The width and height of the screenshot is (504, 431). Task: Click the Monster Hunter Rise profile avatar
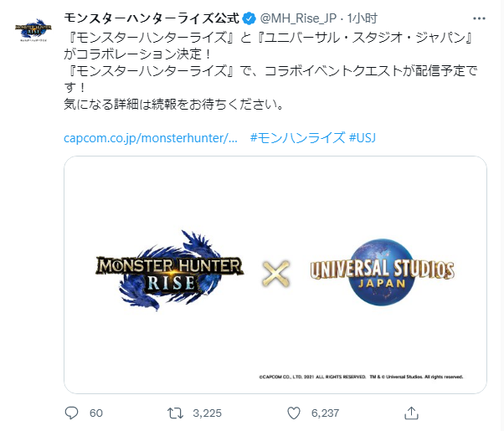tap(33, 30)
